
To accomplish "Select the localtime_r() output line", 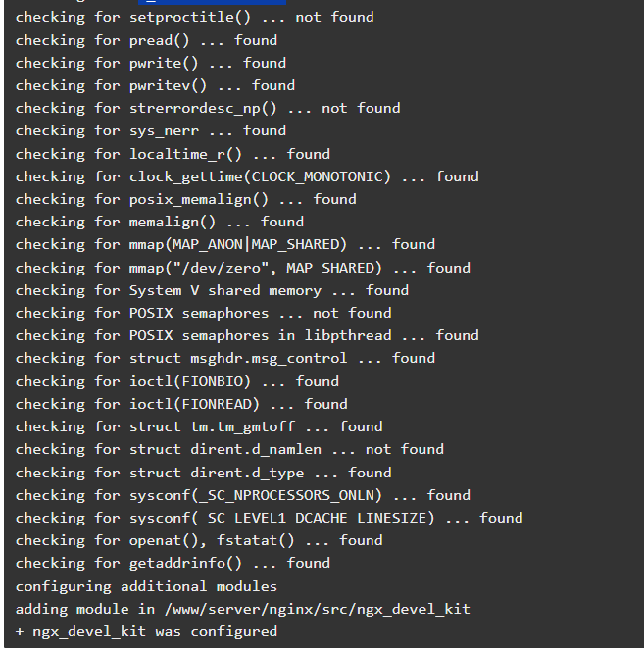I will (173, 155).
